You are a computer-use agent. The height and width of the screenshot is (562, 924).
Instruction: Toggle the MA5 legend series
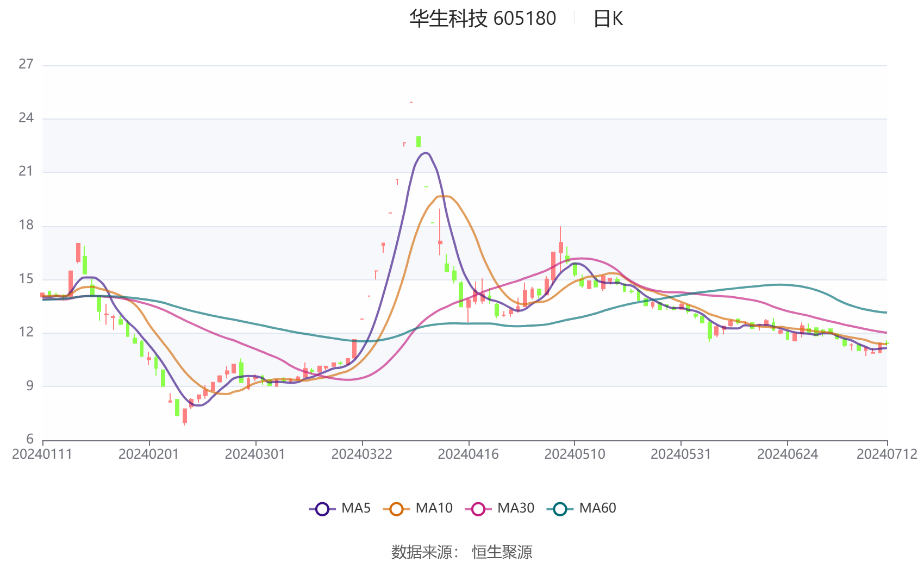[x=340, y=509]
